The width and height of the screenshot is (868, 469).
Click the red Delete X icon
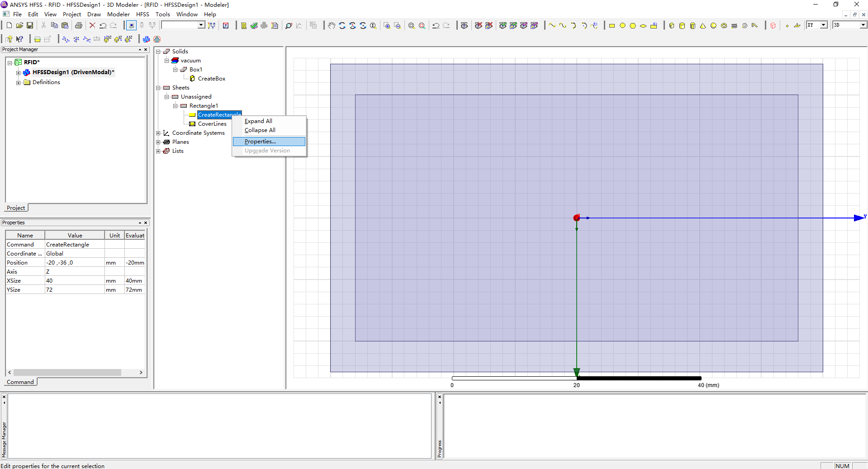point(92,26)
